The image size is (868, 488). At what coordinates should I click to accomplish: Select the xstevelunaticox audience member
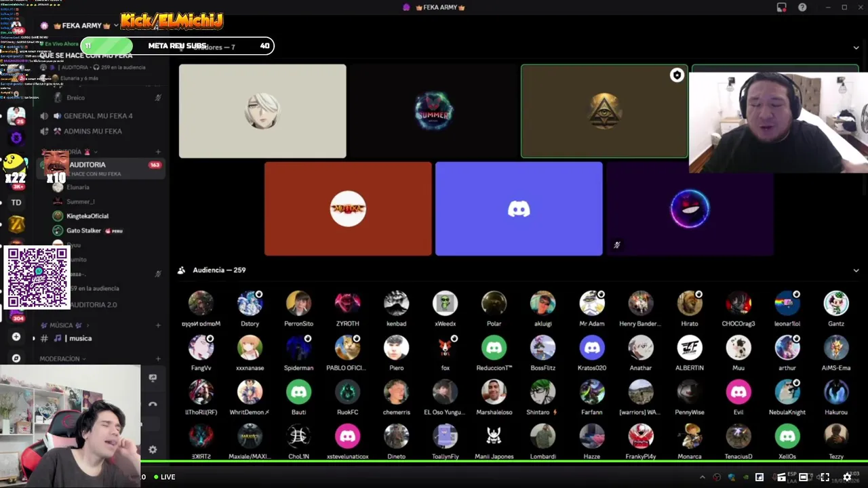pyautogui.click(x=347, y=441)
